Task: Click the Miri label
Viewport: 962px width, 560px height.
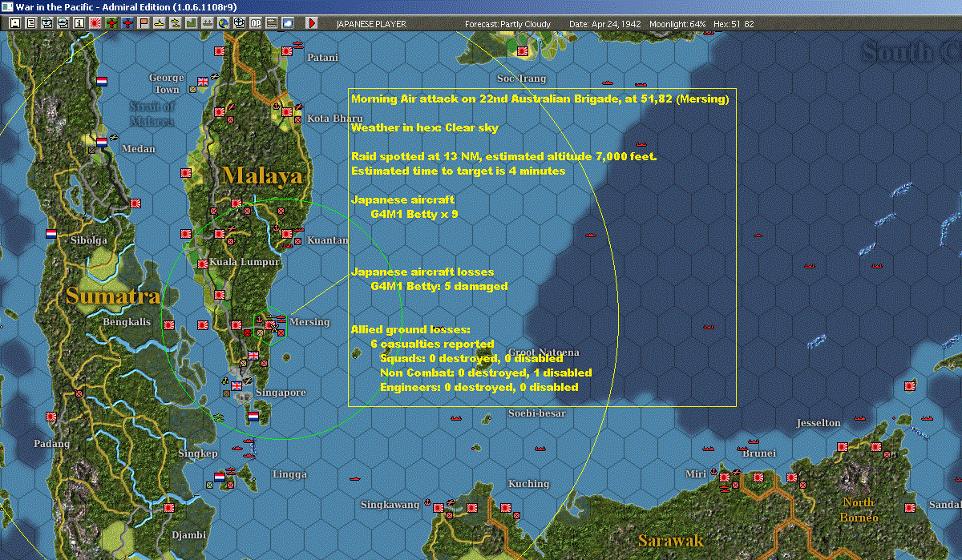Action: pyautogui.click(x=695, y=474)
